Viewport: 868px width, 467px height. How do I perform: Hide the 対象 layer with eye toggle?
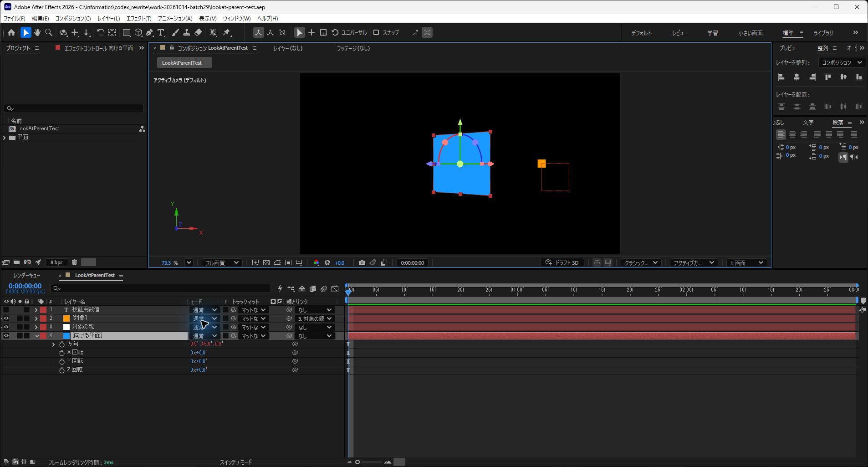[x=6, y=318]
